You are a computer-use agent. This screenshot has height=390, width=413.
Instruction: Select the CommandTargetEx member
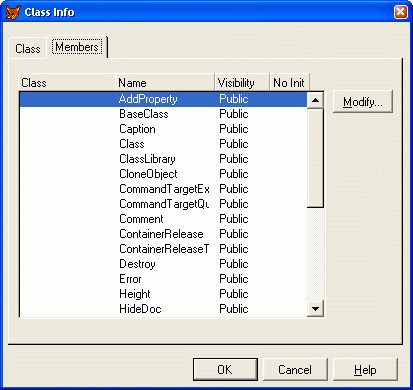(164, 189)
